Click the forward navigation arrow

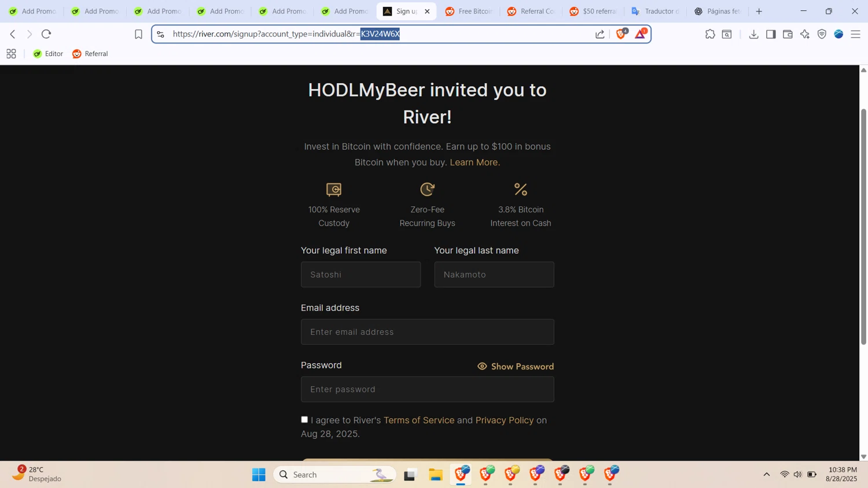click(x=30, y=34)
